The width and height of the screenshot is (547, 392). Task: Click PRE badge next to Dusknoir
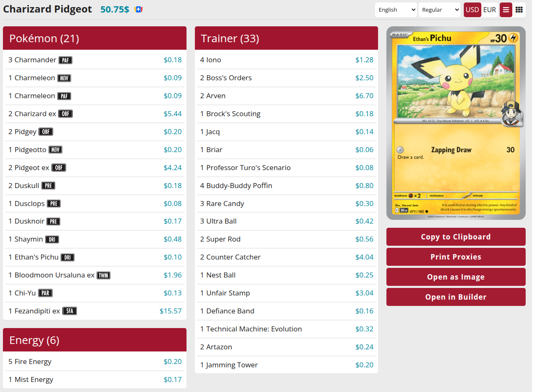tap(53, 221)
